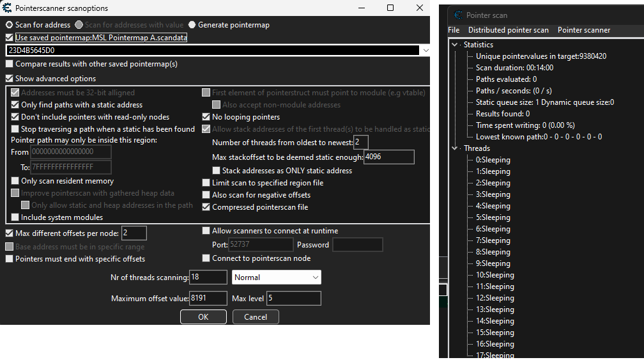The width and height of the screenshot is (644, 360).
Task: Collapse the Statistics tree node
Action: [x=455, y=45]
